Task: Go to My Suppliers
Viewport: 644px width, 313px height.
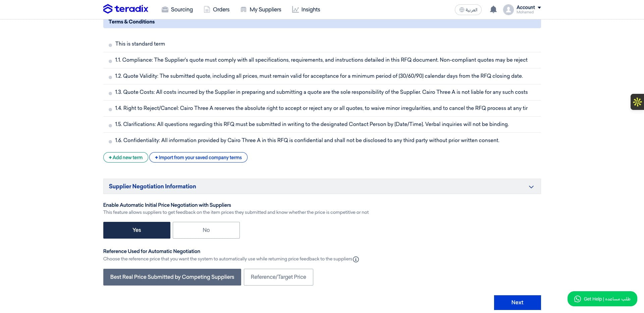Action: tap(261, 9)
